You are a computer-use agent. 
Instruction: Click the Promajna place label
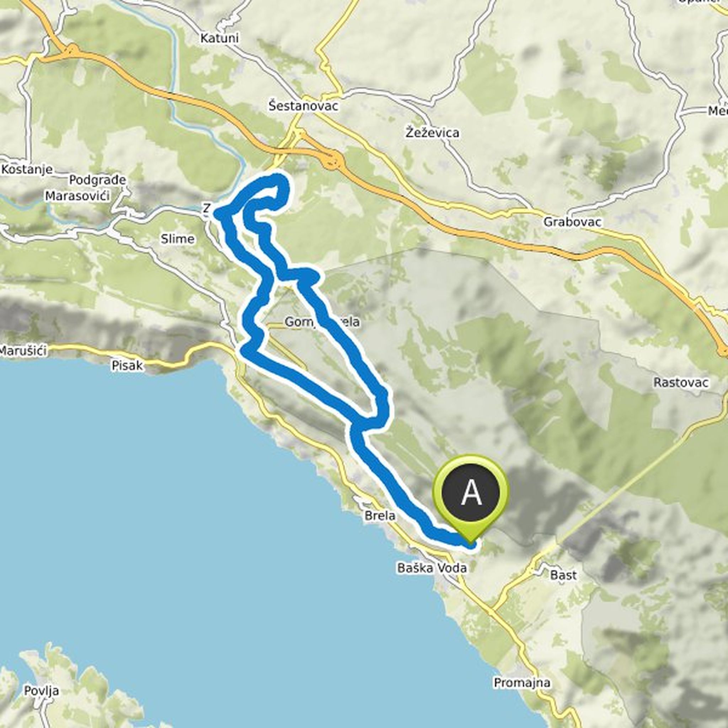pyautogui.click(x=522, y=672)
